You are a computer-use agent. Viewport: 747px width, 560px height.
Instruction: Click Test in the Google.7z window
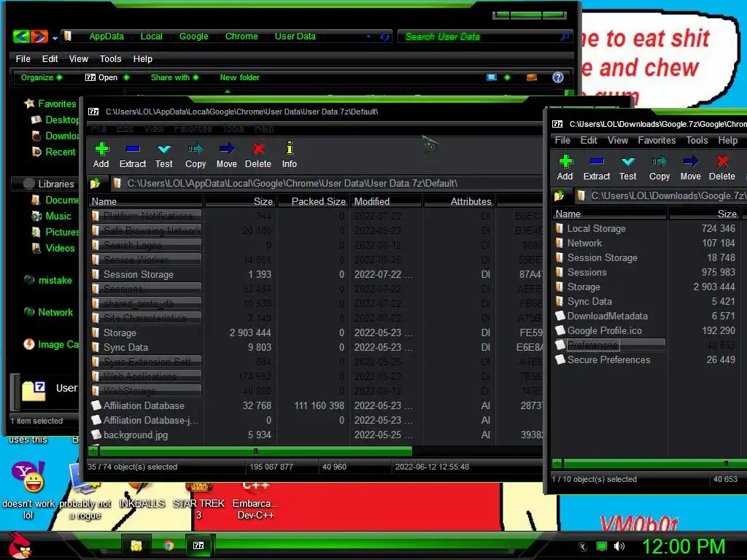pyautogui.click(x=628, y=168)
